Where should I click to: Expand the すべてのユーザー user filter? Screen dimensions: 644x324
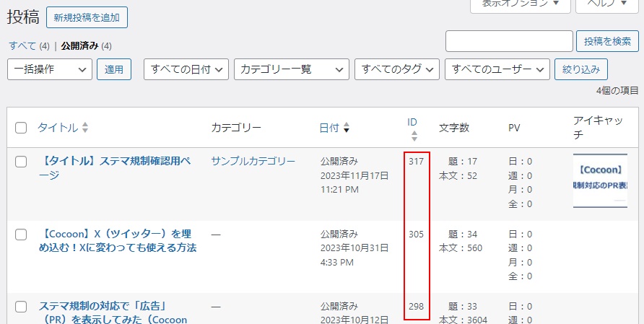(497, 69)
